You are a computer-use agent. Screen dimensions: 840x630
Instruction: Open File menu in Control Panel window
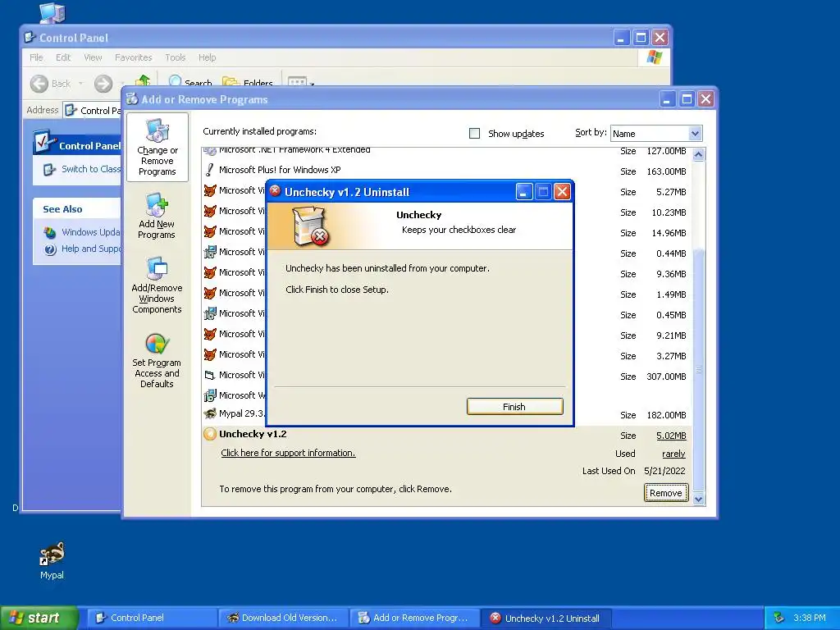coord(36,57)
